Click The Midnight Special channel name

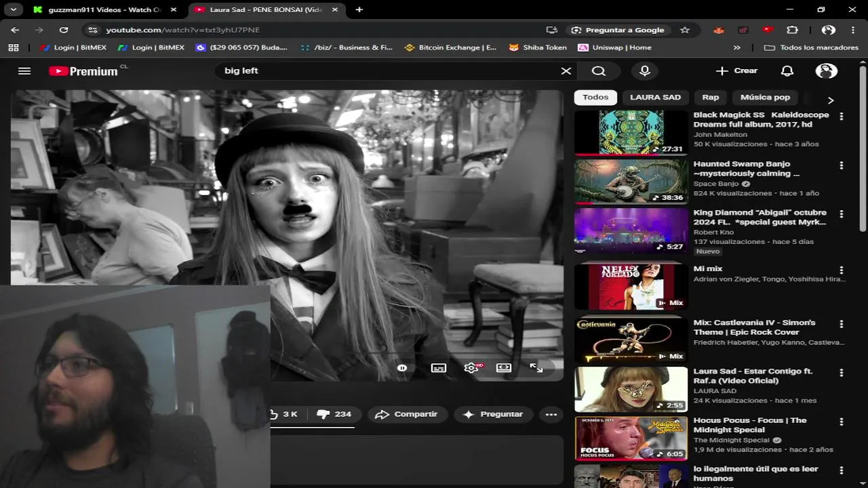point(732,440)
